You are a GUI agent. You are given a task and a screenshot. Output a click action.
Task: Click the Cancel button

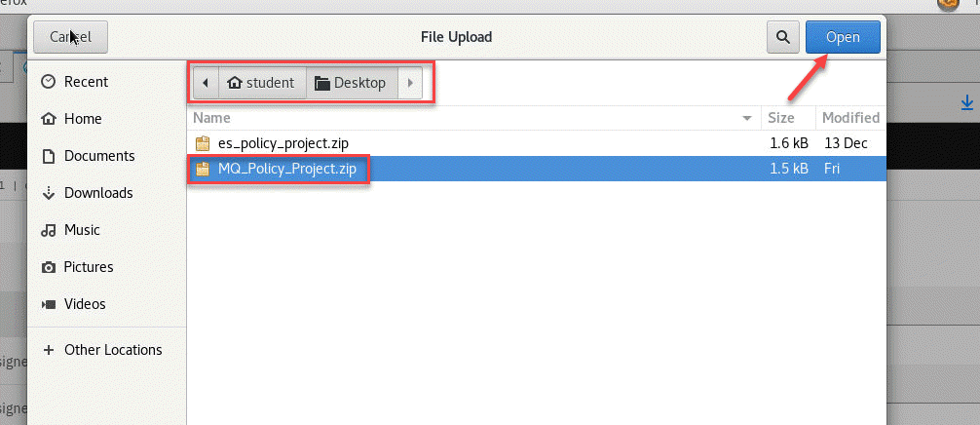[x=70, y=38]
